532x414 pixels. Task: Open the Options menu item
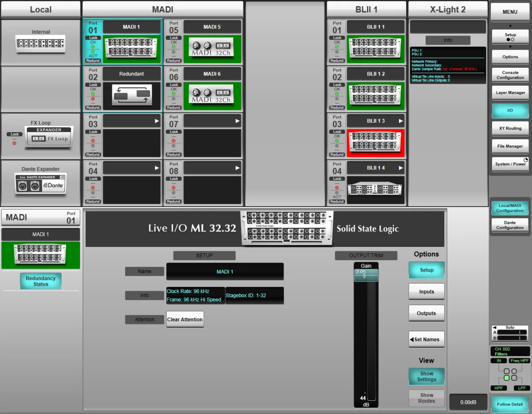click(510, 57)
